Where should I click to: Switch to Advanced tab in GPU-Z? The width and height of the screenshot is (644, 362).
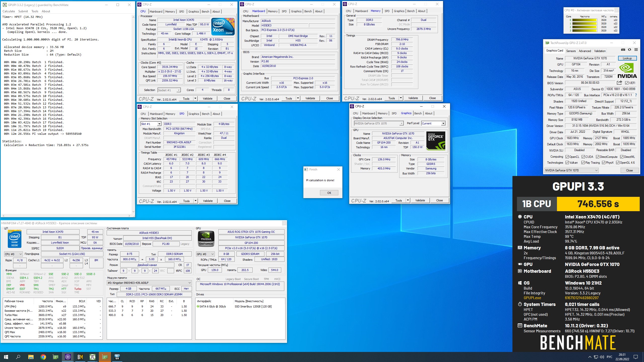pos(585,51)
